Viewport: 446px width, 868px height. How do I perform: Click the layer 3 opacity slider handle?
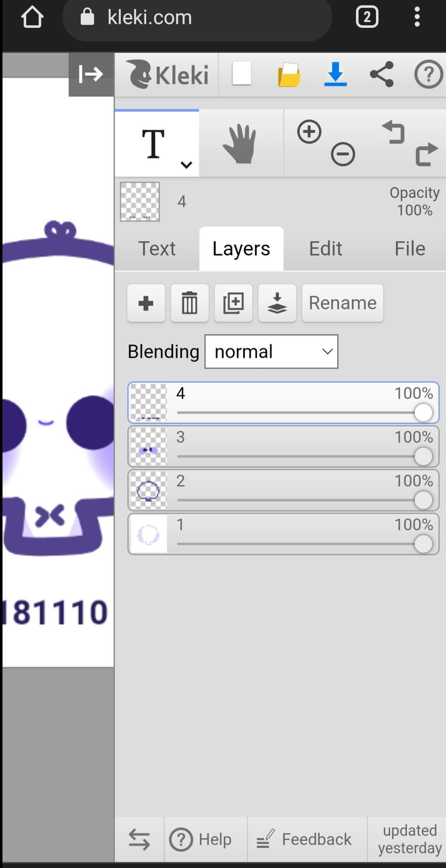pyautogui.click(x=423, y=456)
